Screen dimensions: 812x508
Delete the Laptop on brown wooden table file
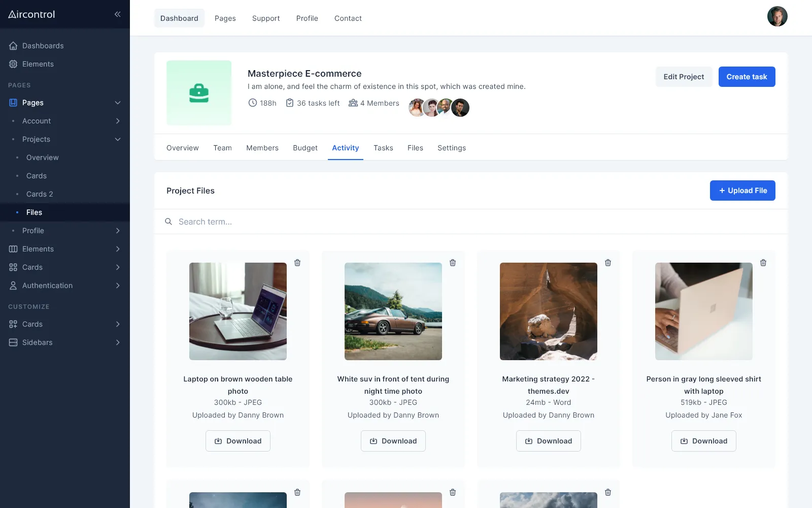point(297,263)
